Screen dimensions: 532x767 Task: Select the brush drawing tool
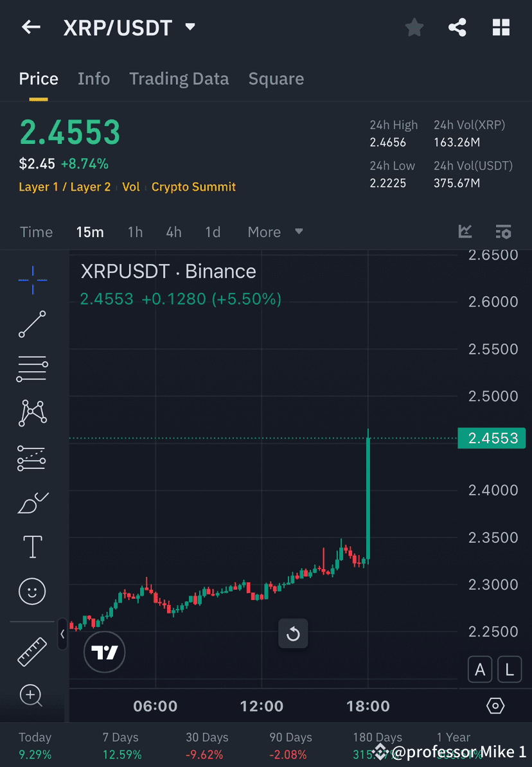pyautogui.click(x=32, y=503)
